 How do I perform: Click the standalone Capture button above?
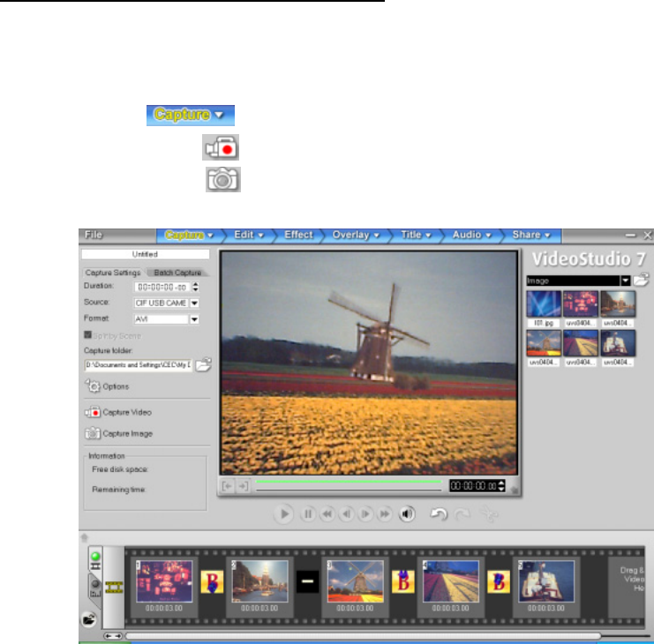click(x=190, y=116)
